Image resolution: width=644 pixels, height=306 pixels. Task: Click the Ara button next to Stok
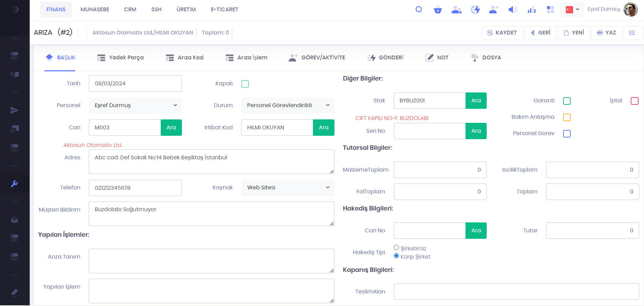(476, 101)
